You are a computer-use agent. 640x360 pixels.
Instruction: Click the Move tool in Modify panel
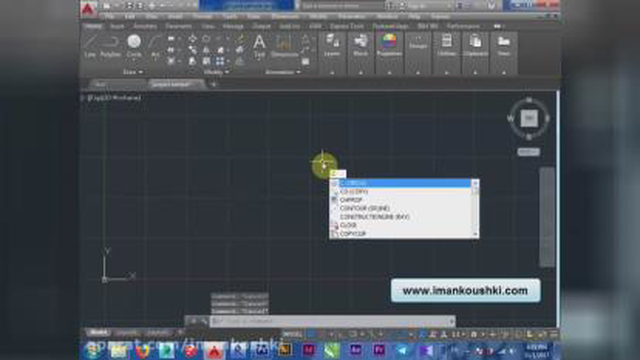tap(192, 39)
